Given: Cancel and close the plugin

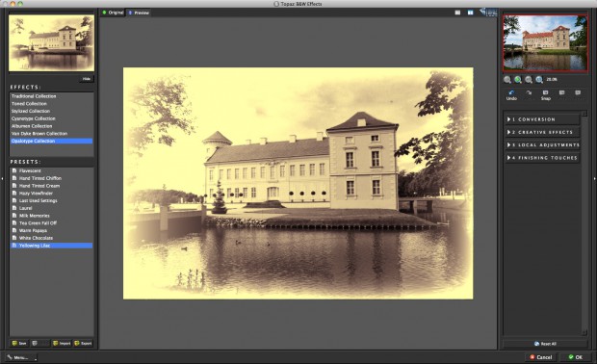Looking at the screenshot, I should click(x=540, y=357).
